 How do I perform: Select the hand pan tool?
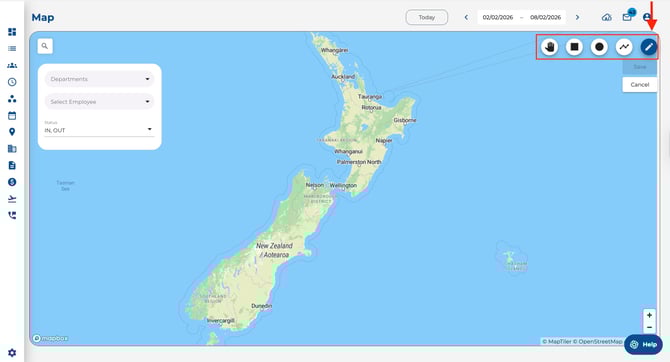(550, 47)
